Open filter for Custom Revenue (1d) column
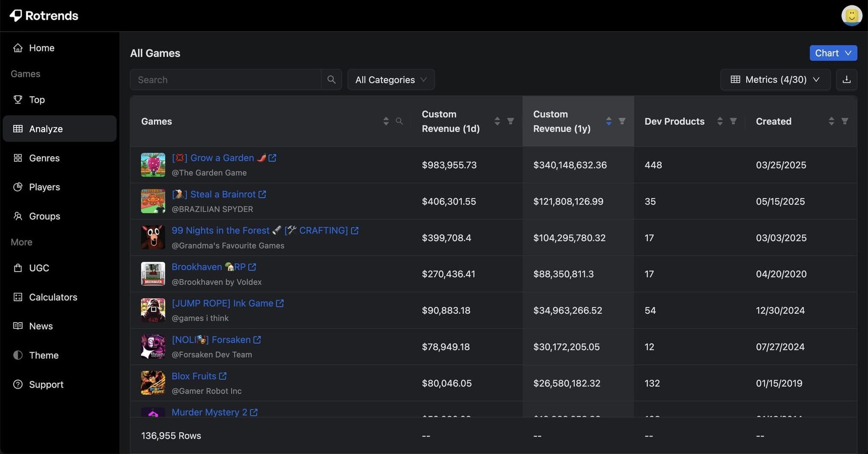 (x=510, y=121)
